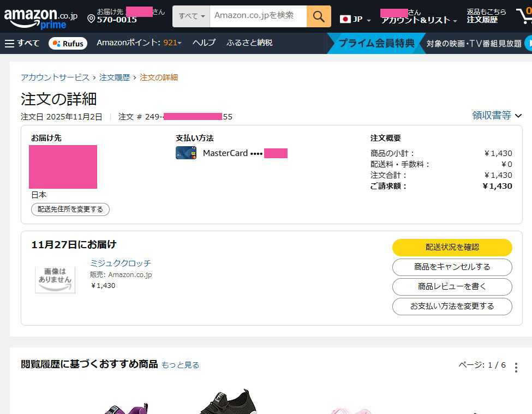Open the three-dot options in recommendations
The image size is (532, 414).
(x=516, y=368)
